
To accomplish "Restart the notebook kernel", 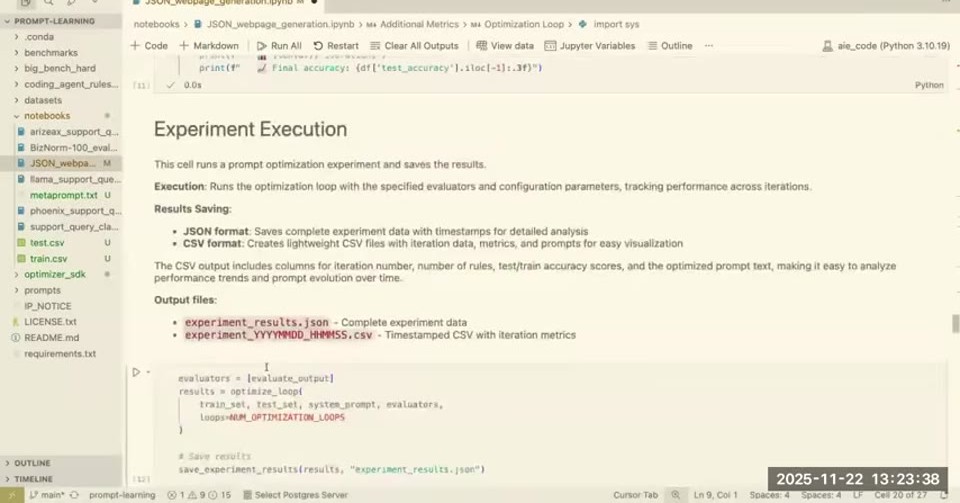I will coord(336,46).
